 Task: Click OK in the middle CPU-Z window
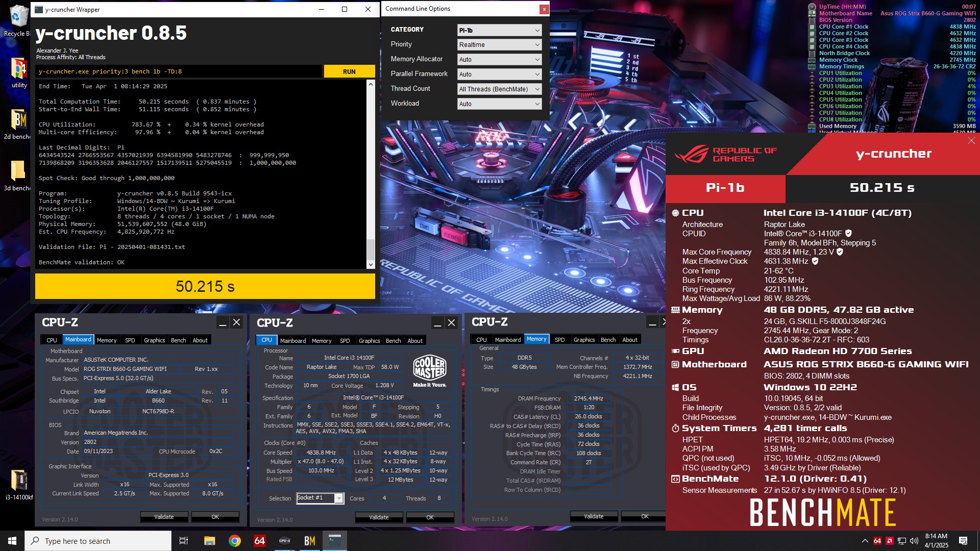pos(430,517)
